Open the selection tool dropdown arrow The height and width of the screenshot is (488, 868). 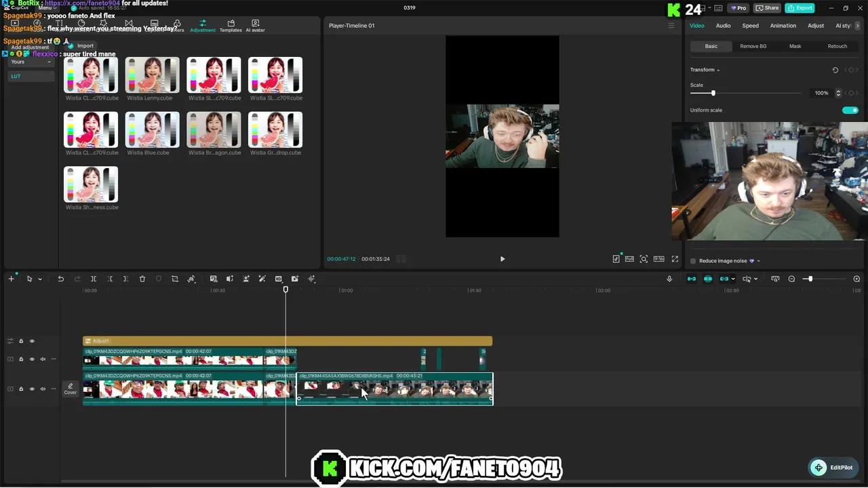coord(40,279)
